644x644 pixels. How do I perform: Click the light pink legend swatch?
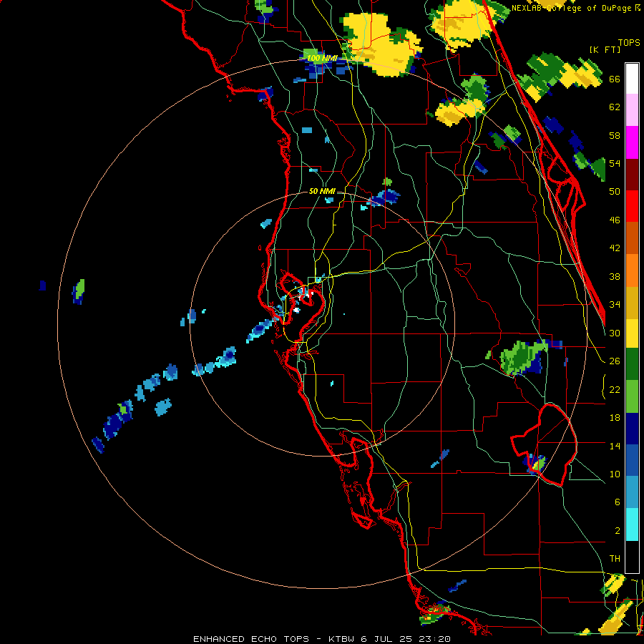click(x=632, y=110)
